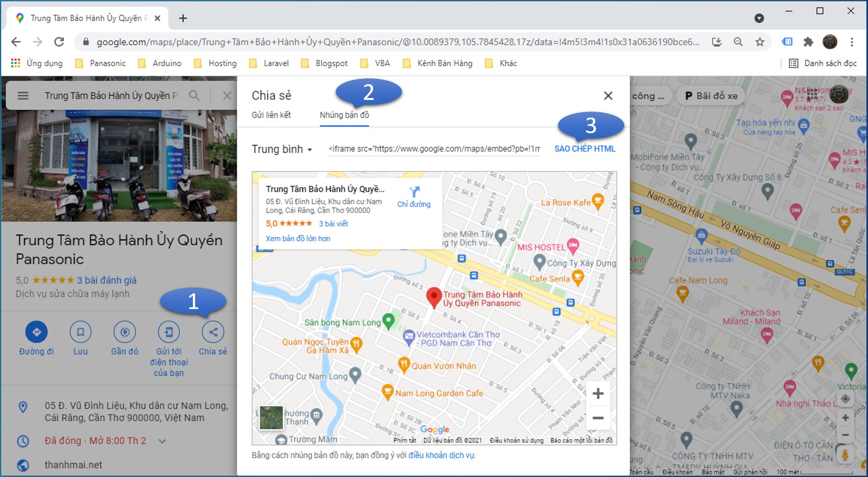Go back with the browser back arrow

pos(16,42)
